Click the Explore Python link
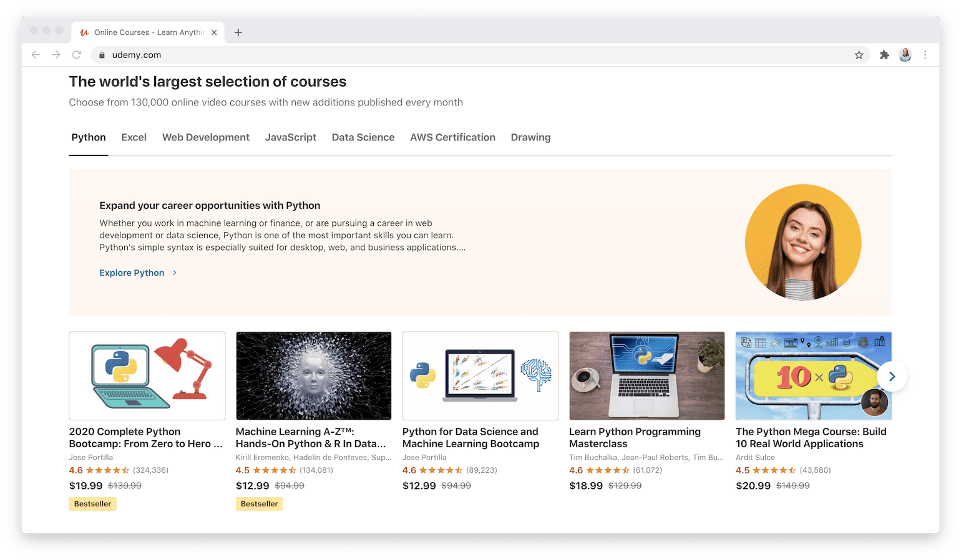Image resolution: width=961 pixels, height=560 pixels. pyautogui.click(x=132, y=273)
